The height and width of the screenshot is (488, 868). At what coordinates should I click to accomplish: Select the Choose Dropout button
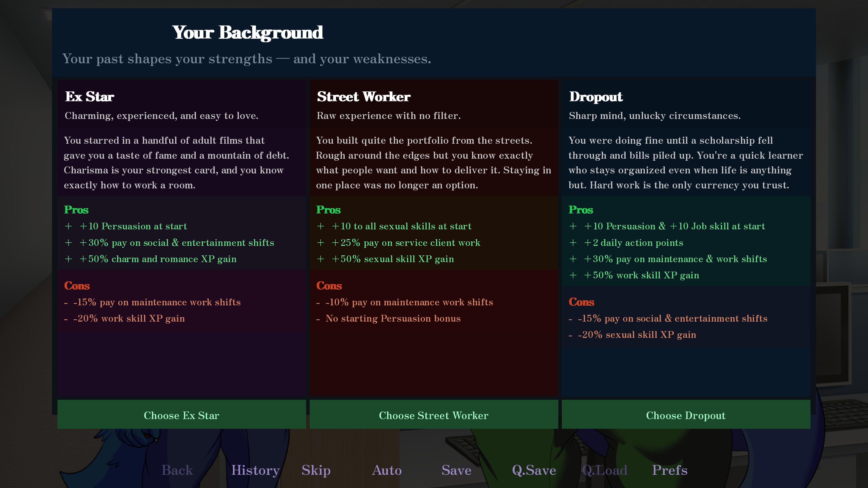686,415
